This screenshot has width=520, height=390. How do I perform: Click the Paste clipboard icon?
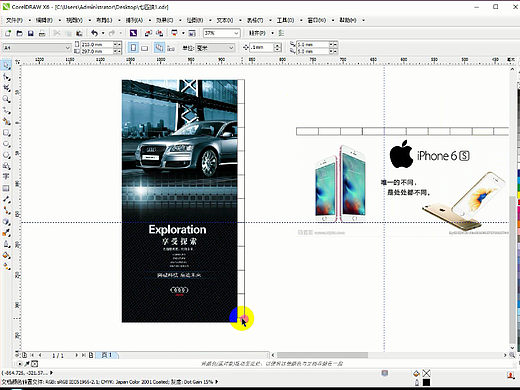(x=79, y=33)
